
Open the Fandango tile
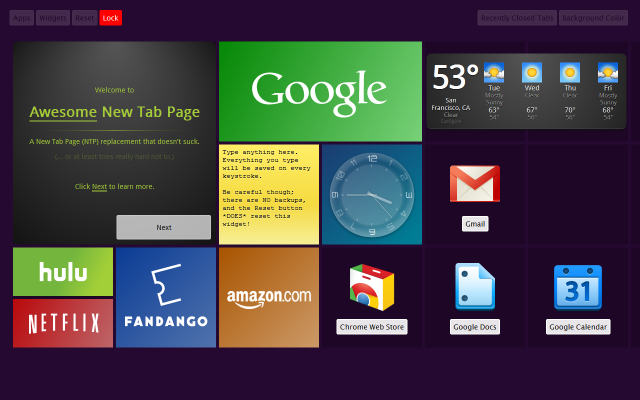pyautogui.click(x=166, y=298)
